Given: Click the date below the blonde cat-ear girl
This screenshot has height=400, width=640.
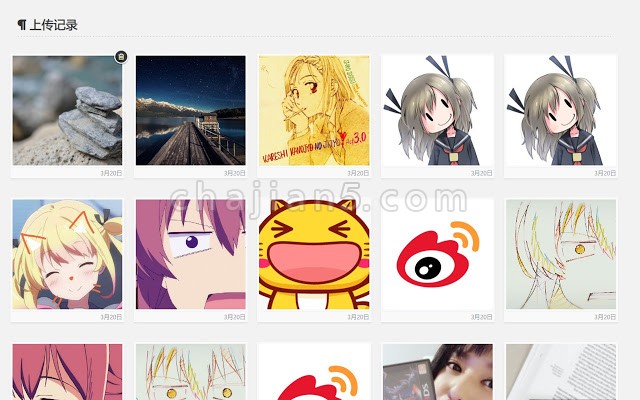Looking at the screenshot, I should (x=111, y=317).
